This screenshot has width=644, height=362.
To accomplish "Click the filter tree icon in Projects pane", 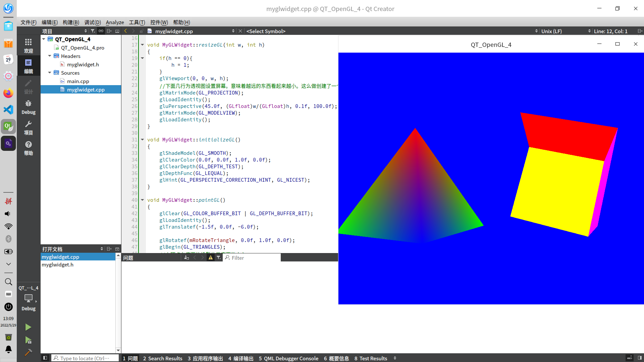I will click(x=93, y=31).
